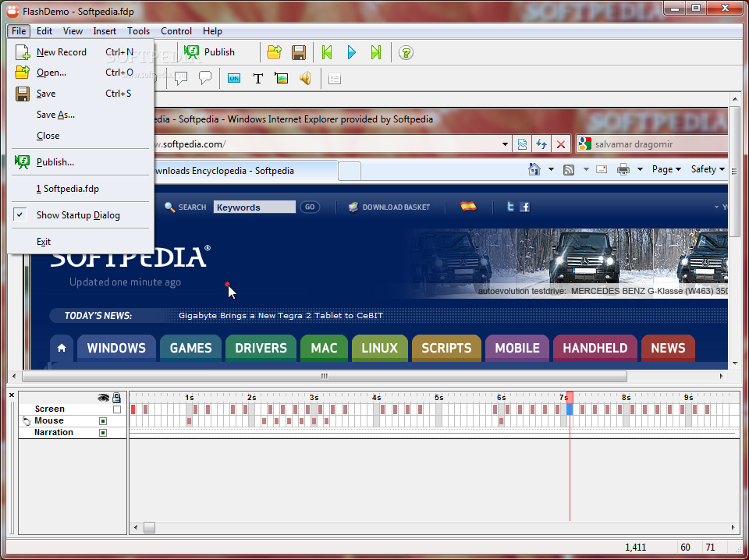
Task: Click the IE refresh icon in recorded browser
Action: (x=541, y=144)
